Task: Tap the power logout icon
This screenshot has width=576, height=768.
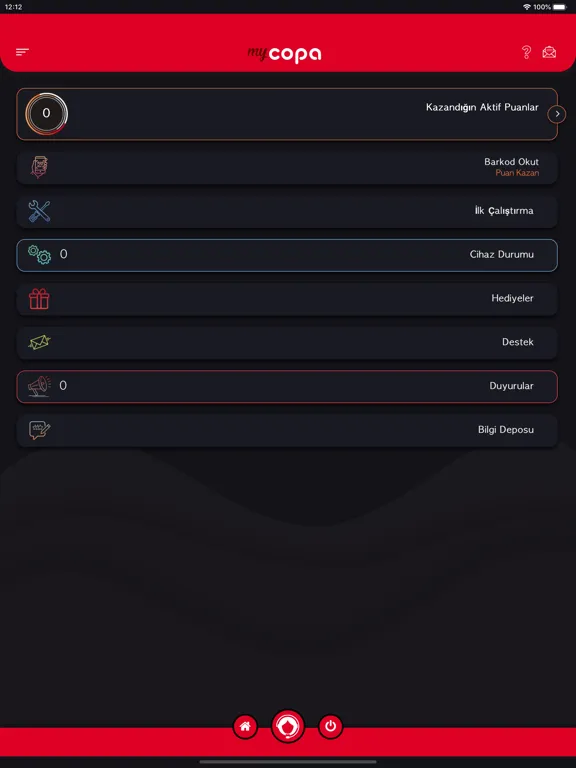Action: pos(331,726)
